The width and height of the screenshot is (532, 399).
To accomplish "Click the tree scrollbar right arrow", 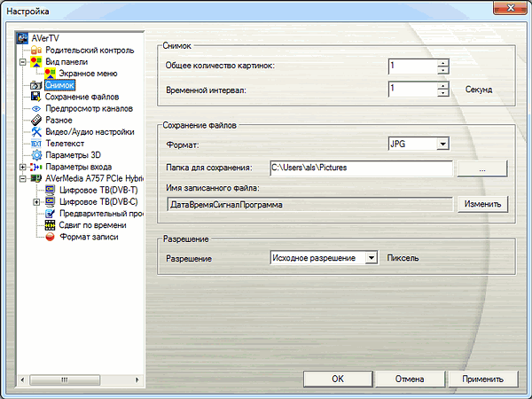I will click(x=137, y=379).
